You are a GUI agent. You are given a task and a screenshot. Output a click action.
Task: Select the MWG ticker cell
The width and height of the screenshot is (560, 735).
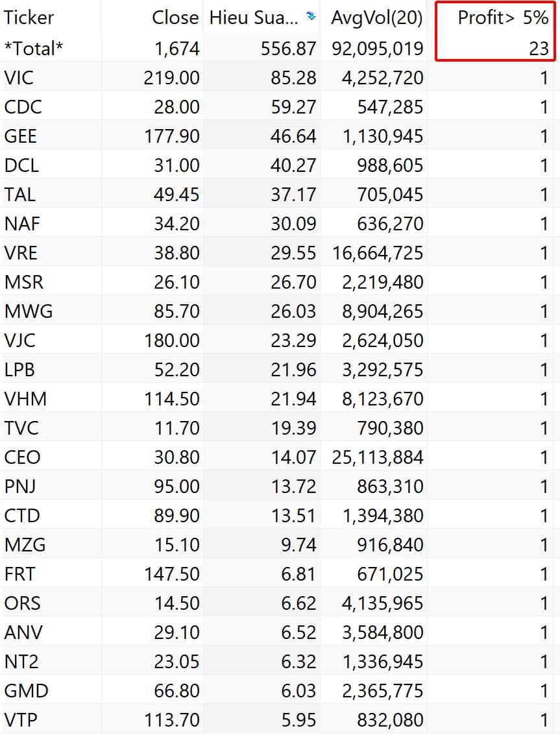29,311
